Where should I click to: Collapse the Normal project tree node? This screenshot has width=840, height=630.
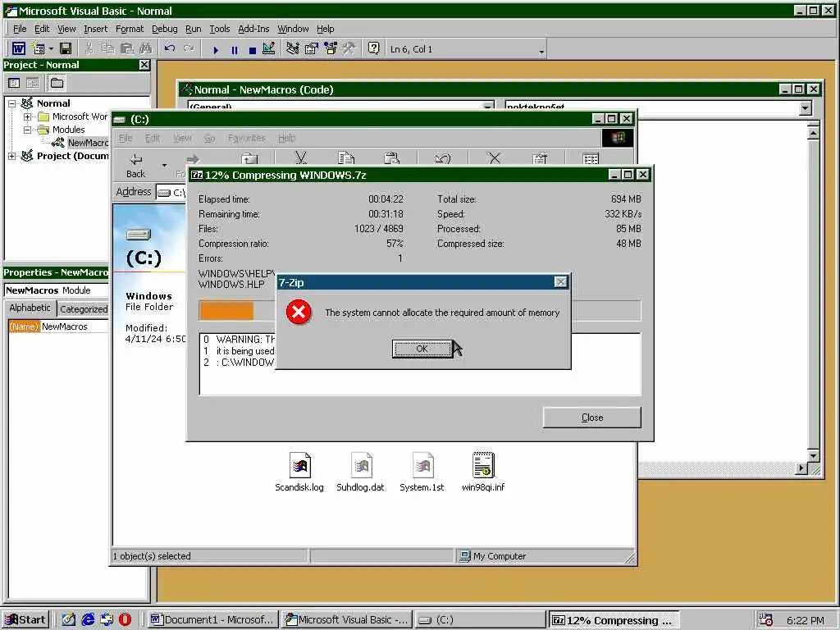point(11,103)
